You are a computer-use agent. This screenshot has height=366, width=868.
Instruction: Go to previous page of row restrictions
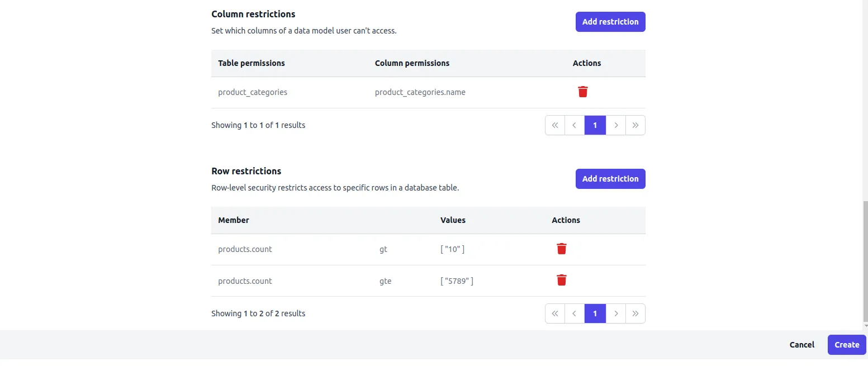pos(575,313)
